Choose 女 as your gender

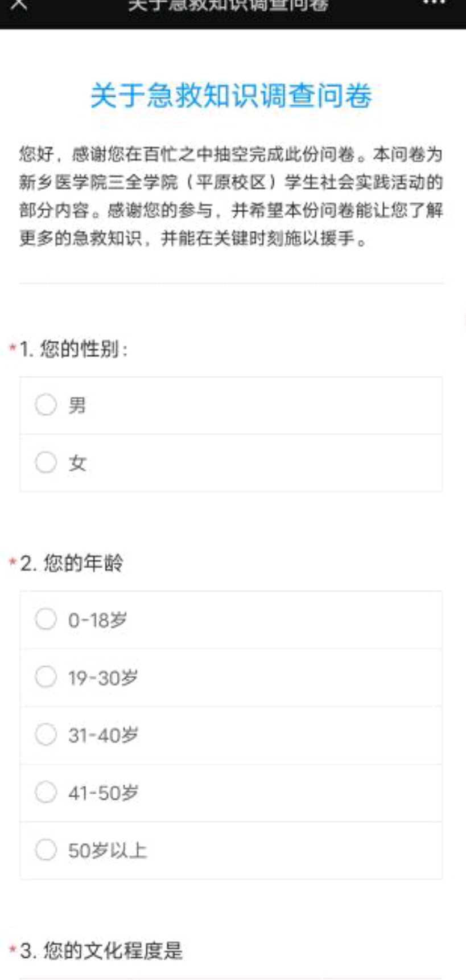pos(46,462)
